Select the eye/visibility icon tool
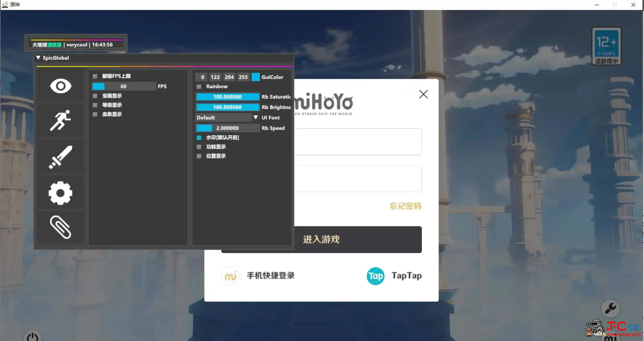Viewport: 644px width, 341px height. pos(60,85)
